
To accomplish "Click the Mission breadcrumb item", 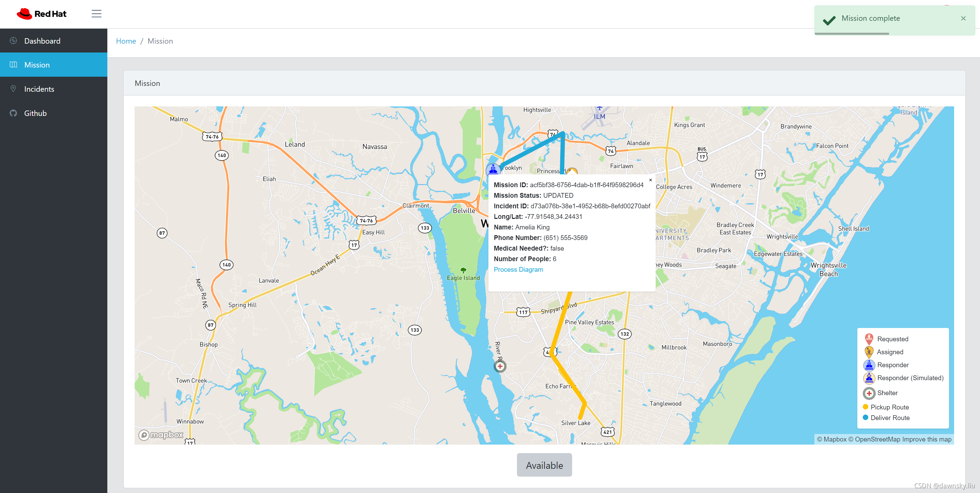I will tap(159, 41).
